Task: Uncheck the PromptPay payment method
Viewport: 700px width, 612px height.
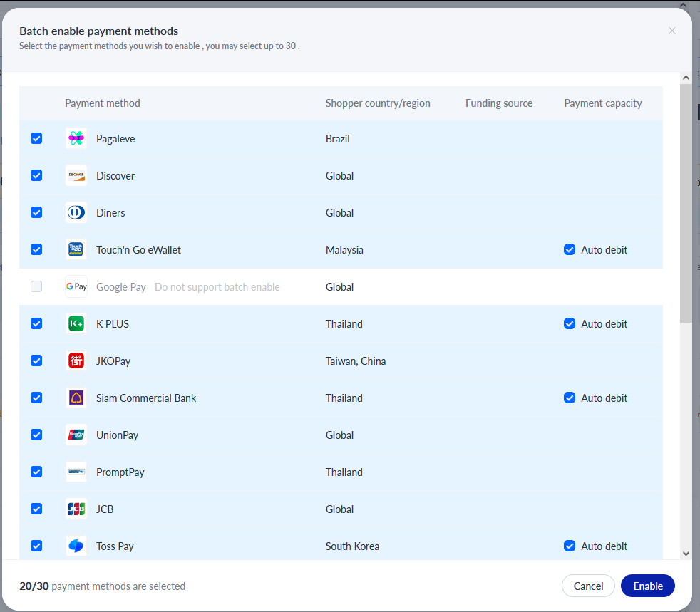Action: coord(36,472)
